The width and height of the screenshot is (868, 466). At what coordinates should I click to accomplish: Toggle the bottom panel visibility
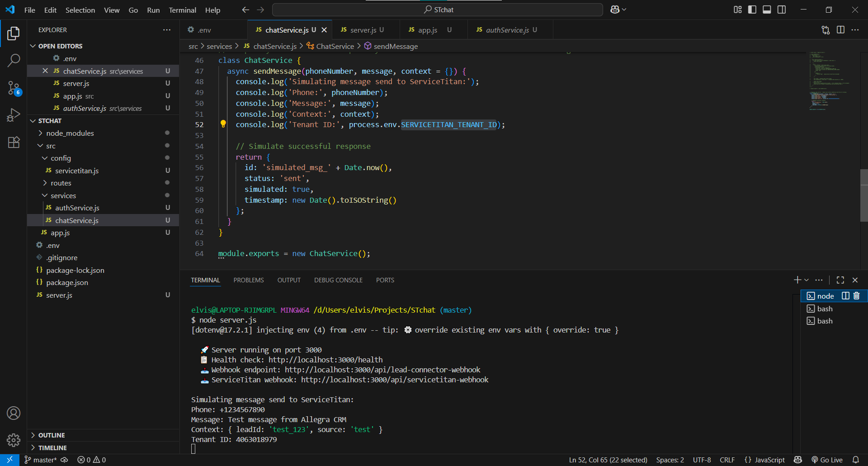click(x=767, y=10)
